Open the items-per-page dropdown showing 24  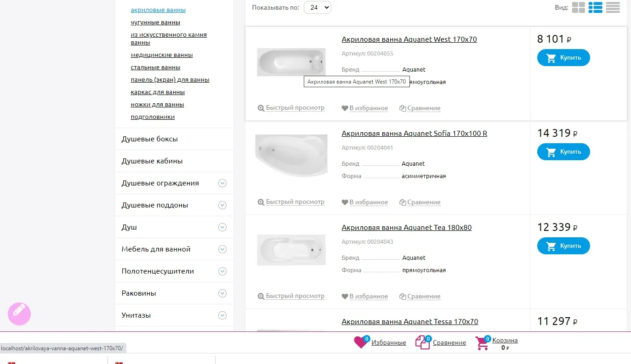tap(318, 7)
